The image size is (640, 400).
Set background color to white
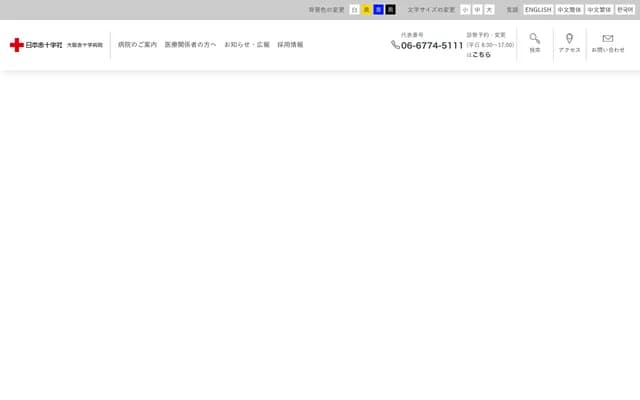coord(354,10)
